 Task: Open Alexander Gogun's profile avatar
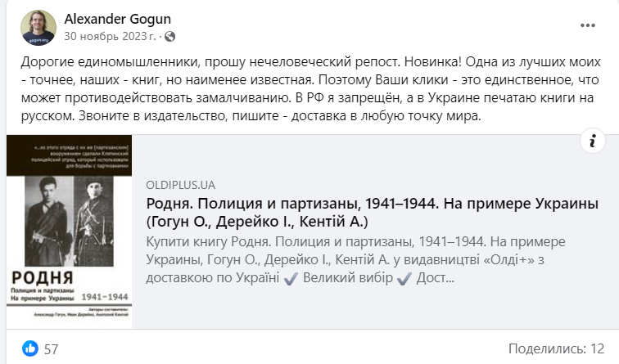[38, 28]
